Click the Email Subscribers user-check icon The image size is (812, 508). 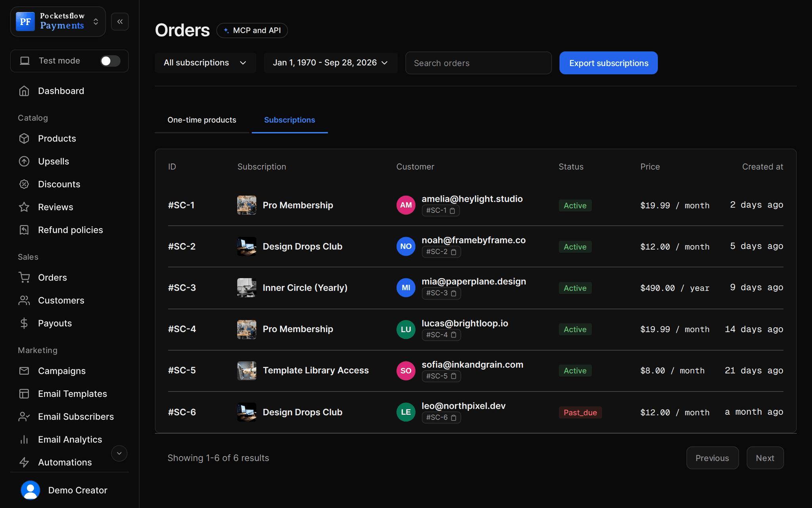click(x=24, y=416)
